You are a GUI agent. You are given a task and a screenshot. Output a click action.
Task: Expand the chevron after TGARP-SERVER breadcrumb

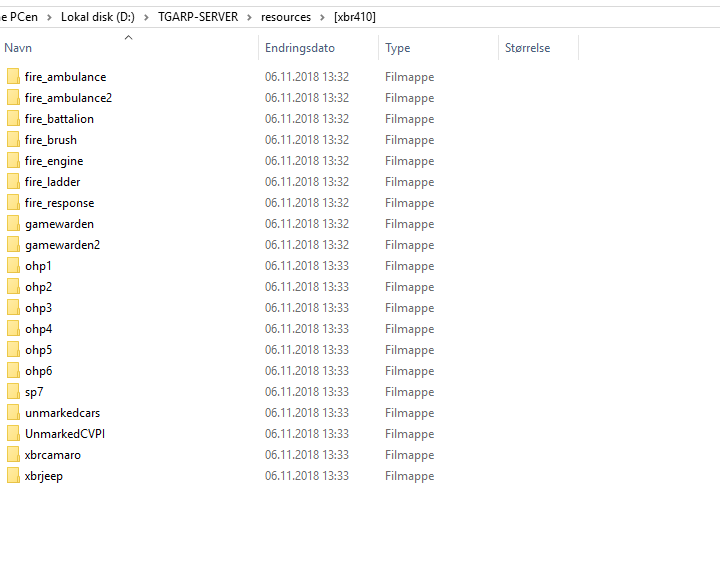249,17
